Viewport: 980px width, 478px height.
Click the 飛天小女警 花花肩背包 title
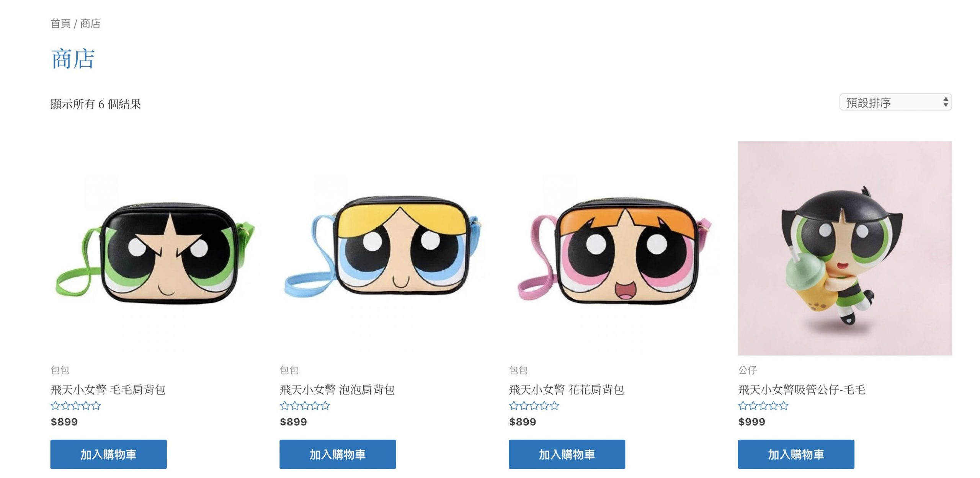(x=567, y=390)
